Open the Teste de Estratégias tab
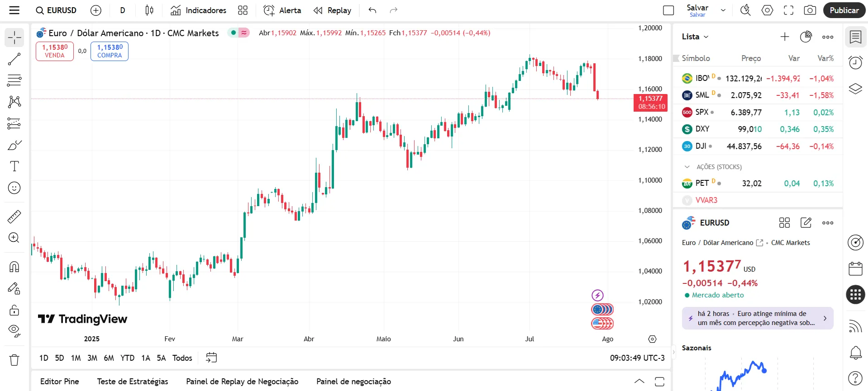The image size is (868, 391). coord(133,382)
